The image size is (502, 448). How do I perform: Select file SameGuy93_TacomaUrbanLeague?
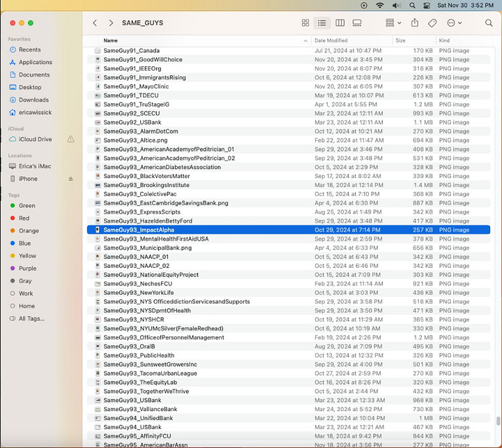289,373
